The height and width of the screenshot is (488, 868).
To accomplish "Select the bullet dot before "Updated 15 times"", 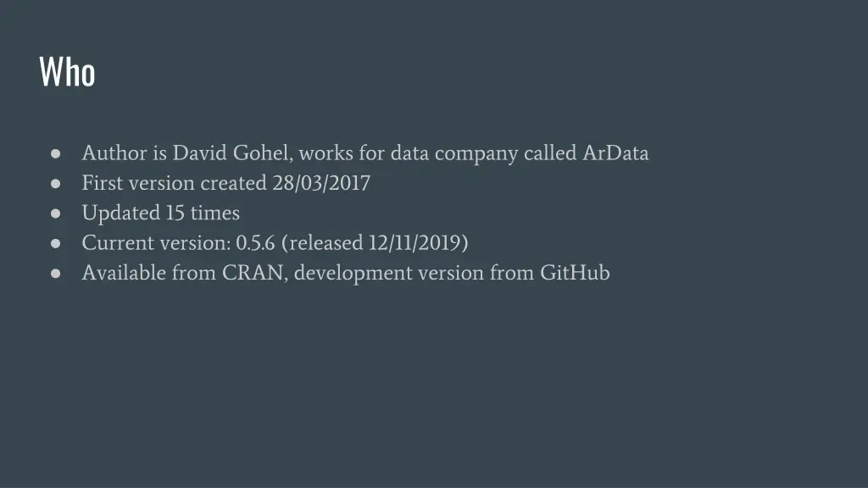I will pos(55,213).
